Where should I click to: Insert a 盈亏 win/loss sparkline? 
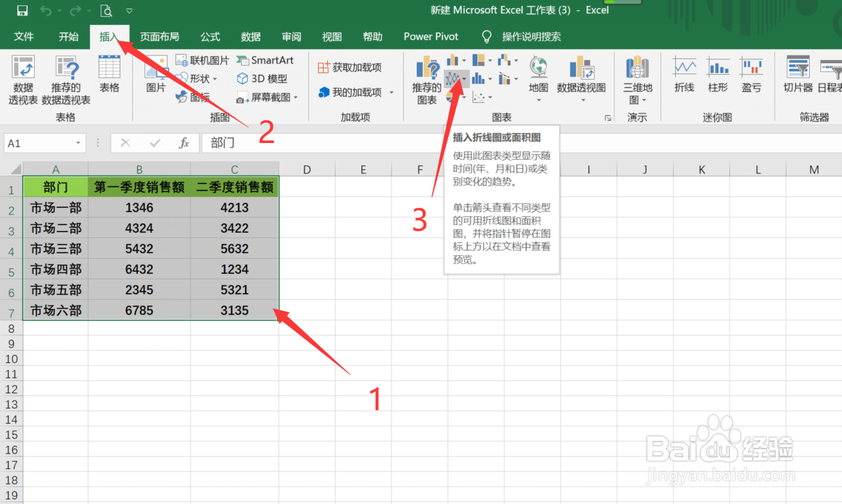click(x=752, y=78)
